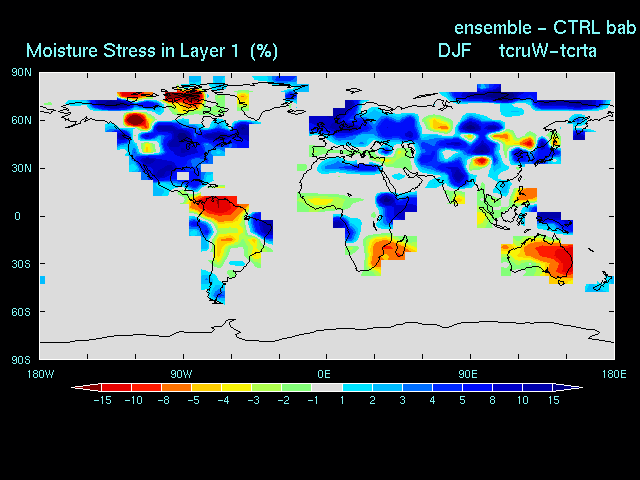This screenshot has width=640, height=480.
Task: Click the 0E longitude axis label
Action: tap(325, 374)
